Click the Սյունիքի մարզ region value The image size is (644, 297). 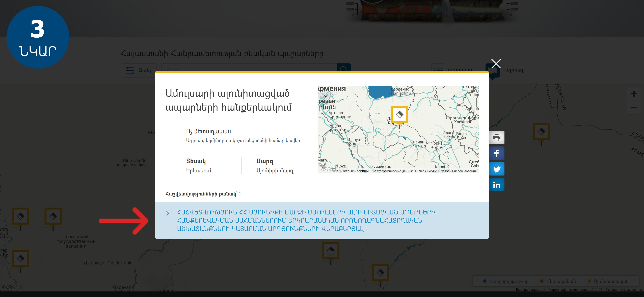[x=275, y=171]
